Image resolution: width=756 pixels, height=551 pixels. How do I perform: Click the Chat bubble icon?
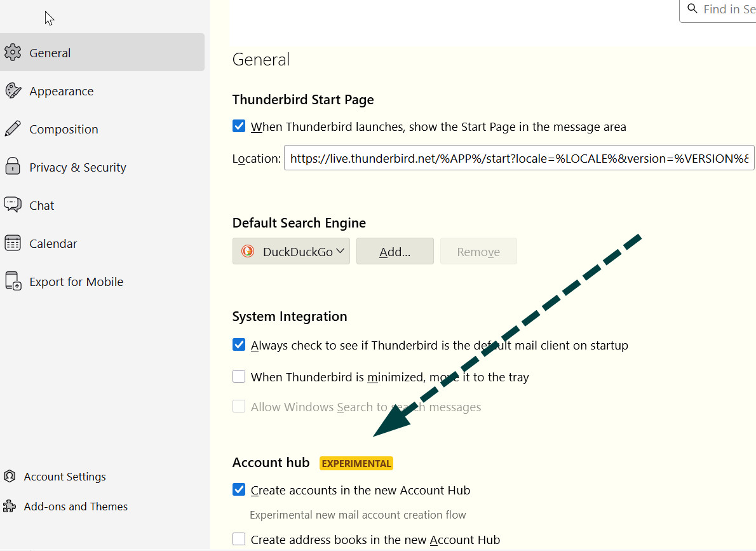click(13, 205)
